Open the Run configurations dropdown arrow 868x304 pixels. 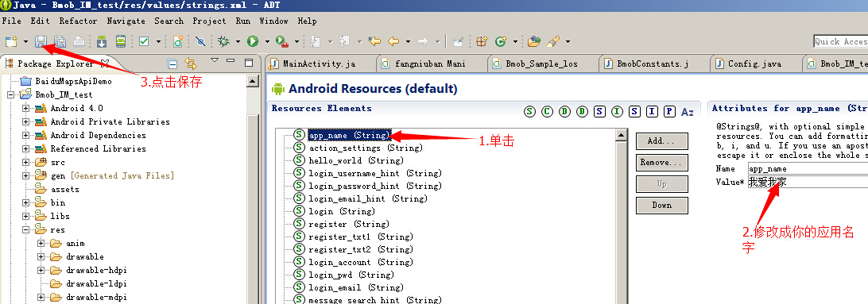267,42
